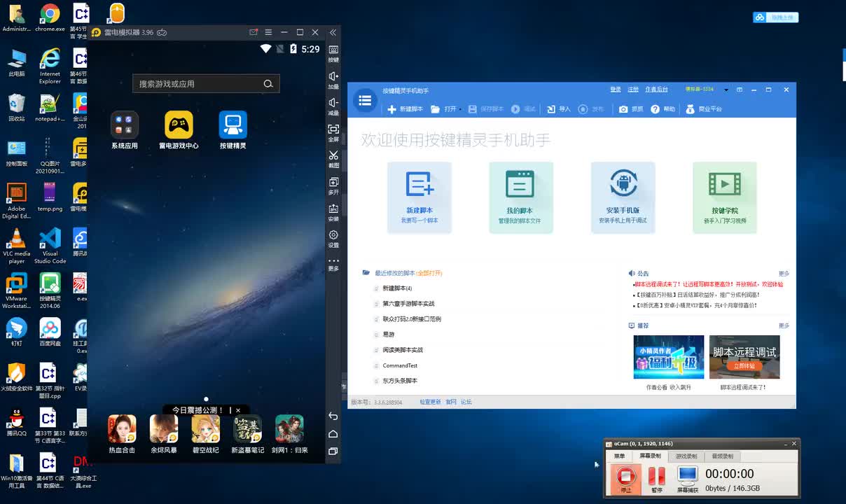
Task: Click the magnifier icon in the emulator search bar
Action: (268, 84)
